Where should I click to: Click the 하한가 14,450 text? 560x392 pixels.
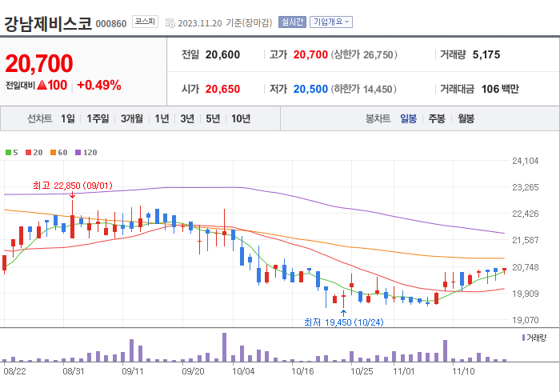pyautogui.click(x=363, y=89)
